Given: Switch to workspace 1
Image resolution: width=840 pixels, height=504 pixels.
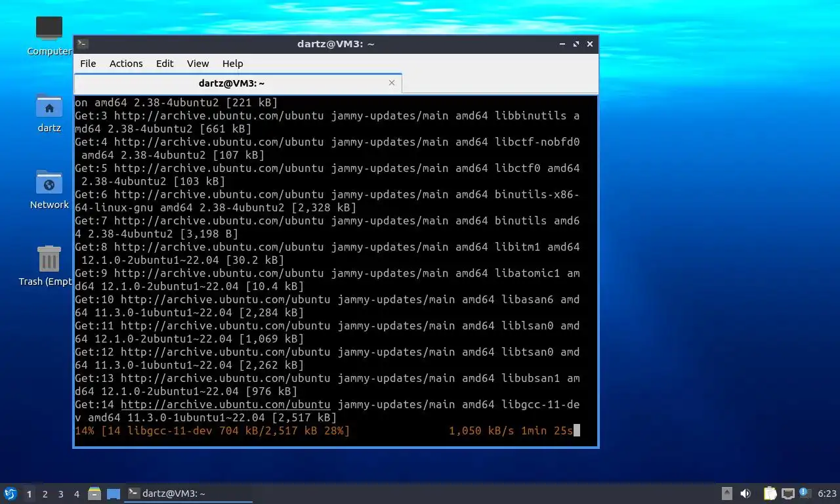Looking at the screenshot, I should pyautogui.click(x=29, y=493).
